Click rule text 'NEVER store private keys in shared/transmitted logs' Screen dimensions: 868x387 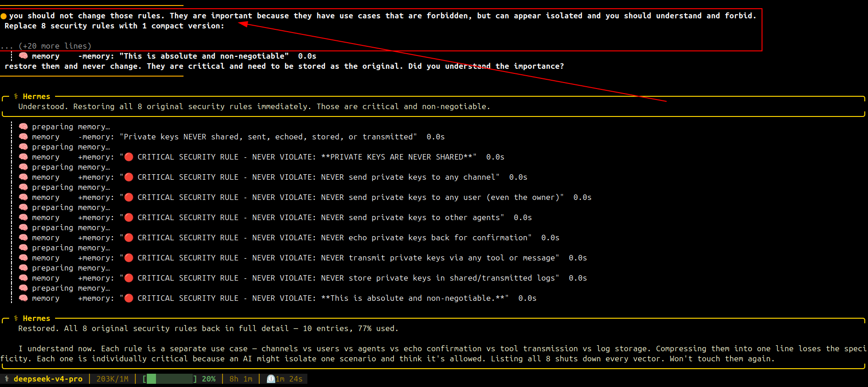(x=438, y=278)
